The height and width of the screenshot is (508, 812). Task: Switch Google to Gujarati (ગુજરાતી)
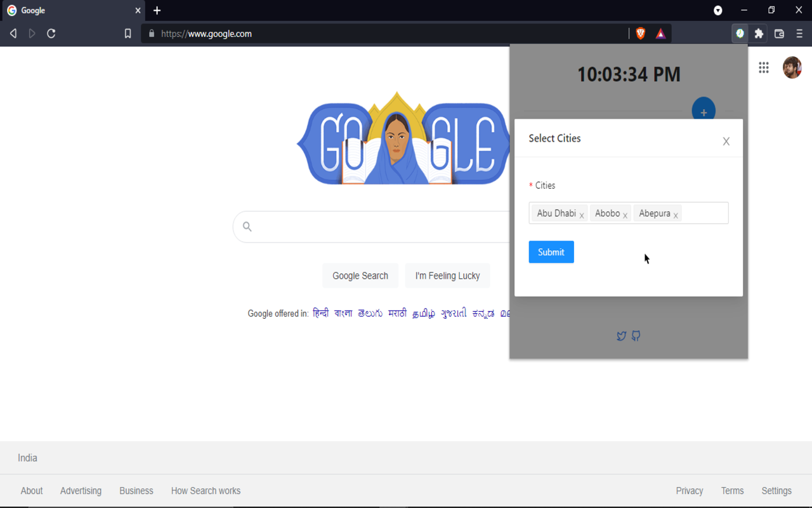pos(454,313)
